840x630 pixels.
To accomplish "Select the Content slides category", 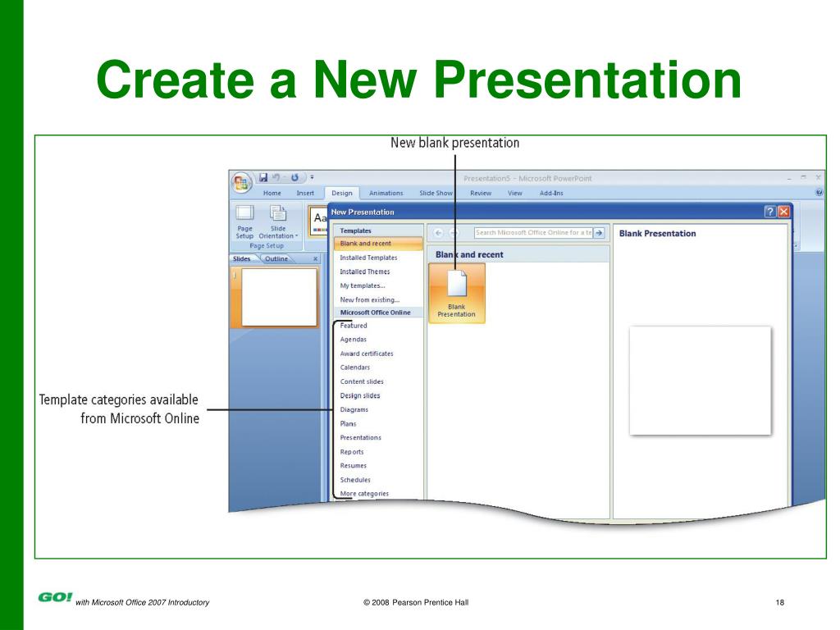I will pos(362,381).
